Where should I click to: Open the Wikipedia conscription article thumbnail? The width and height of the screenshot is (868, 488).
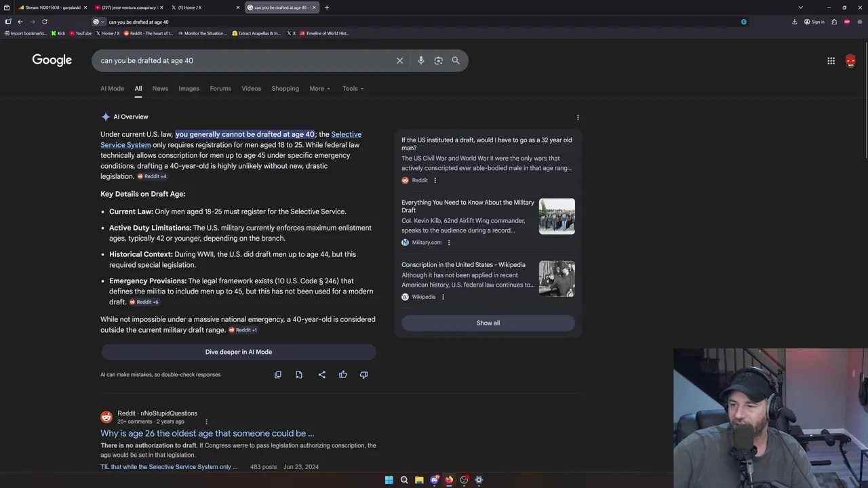[557, 279]
